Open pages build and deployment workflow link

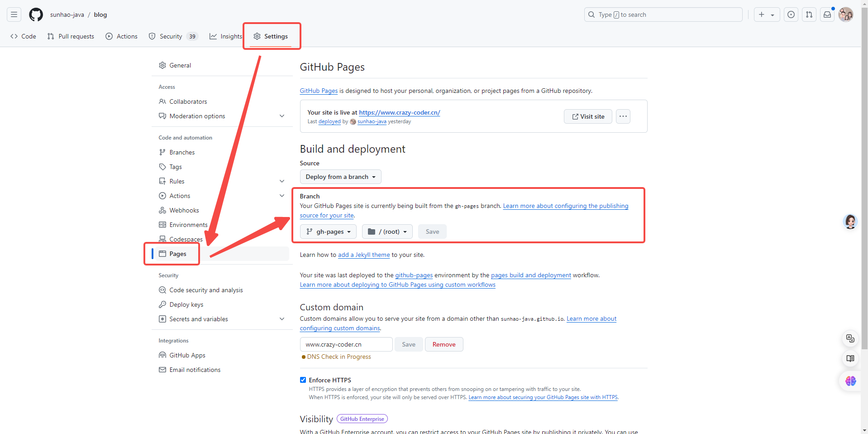[x=531, y=275]
